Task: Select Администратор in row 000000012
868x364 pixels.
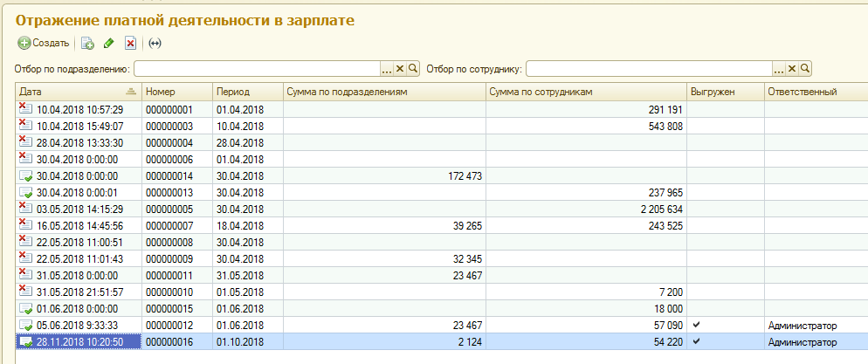Action: (803, 326)
